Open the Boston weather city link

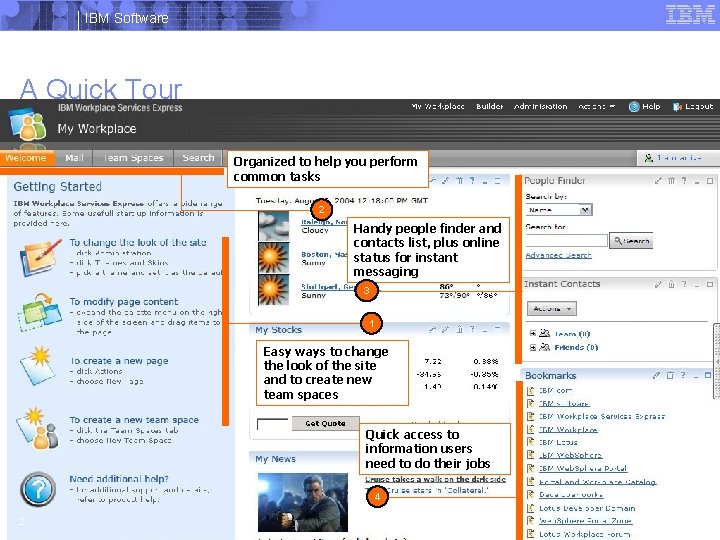point(324,254)
